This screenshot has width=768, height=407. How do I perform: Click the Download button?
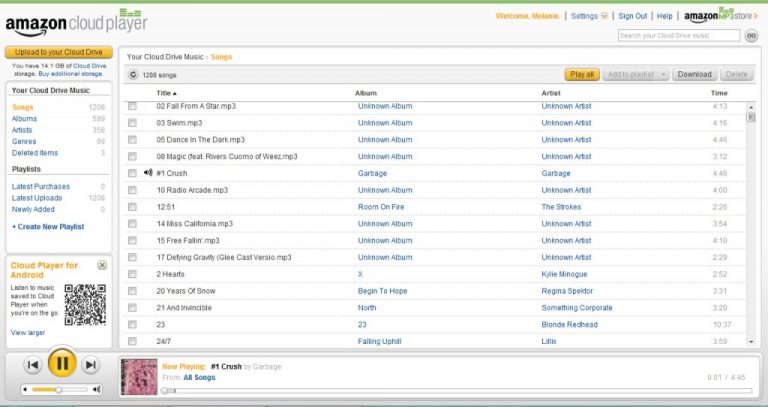coord(695,74)
